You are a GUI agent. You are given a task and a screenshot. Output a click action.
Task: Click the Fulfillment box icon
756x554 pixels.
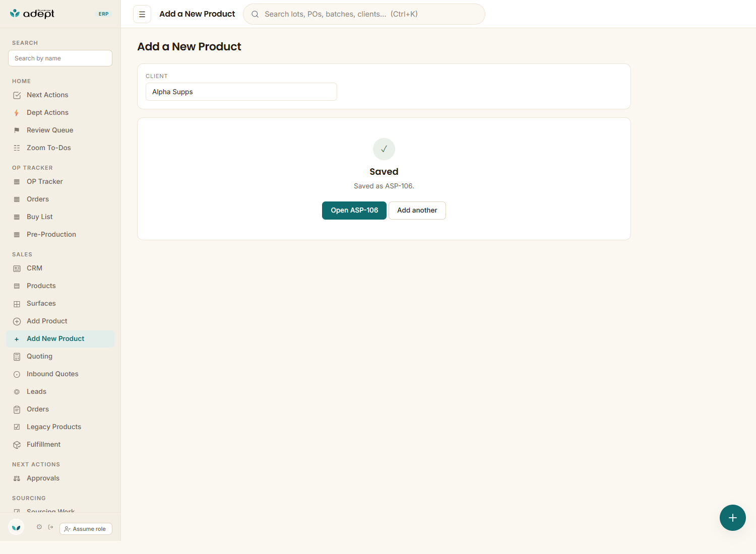coord(17,445)
